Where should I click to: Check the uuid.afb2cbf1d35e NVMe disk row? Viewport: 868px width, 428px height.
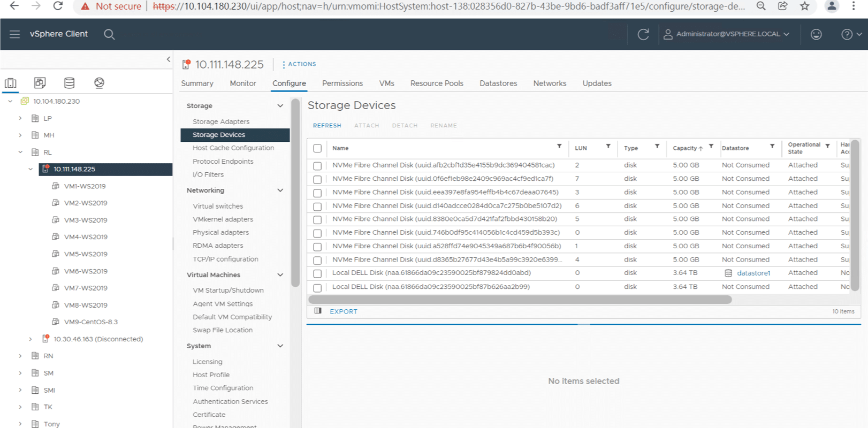click(x=317, y=166)
